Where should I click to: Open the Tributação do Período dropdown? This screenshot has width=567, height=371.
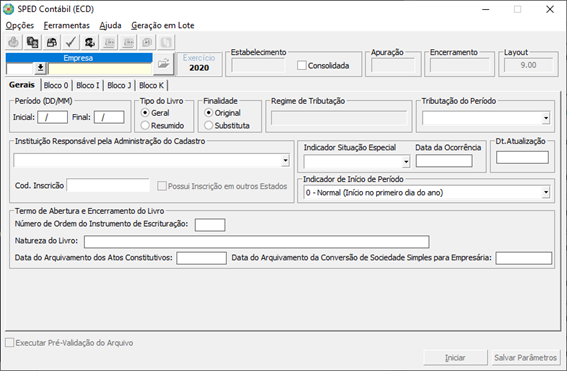[546, 118]
